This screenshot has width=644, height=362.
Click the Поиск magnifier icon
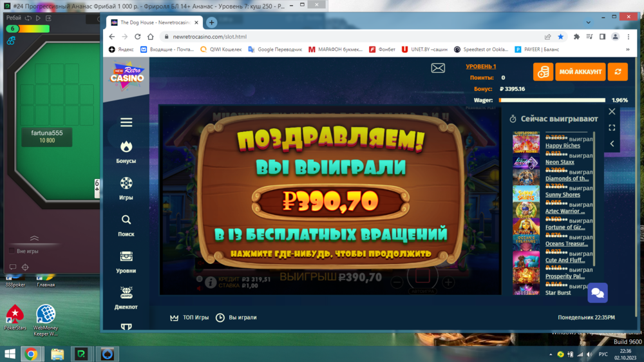tap(126, 220)
